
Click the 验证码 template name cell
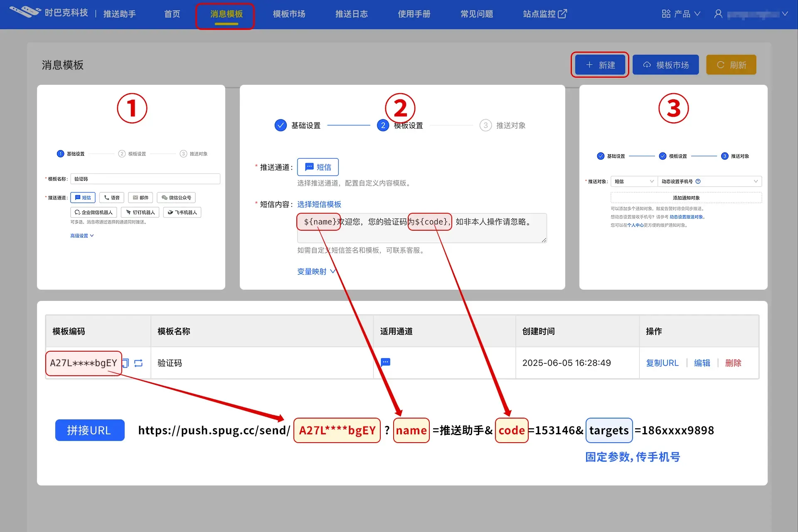(170, 363)
